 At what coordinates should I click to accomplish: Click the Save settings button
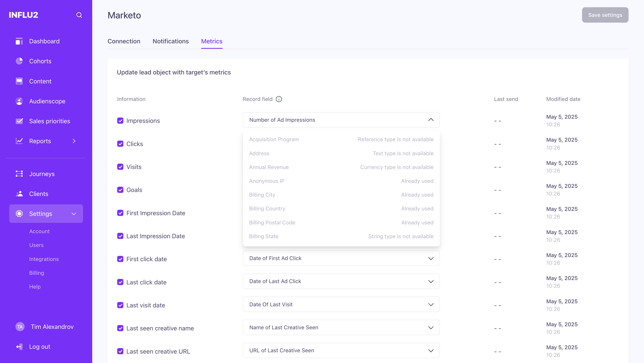pos(605,15)
